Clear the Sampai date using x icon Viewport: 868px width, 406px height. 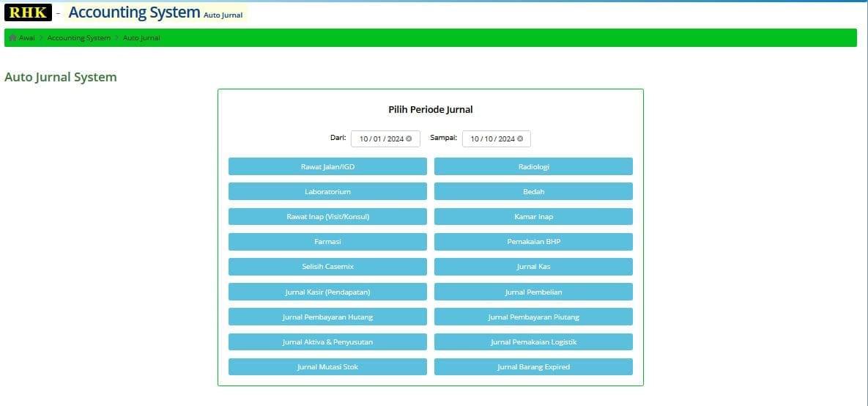coord(520,139)
